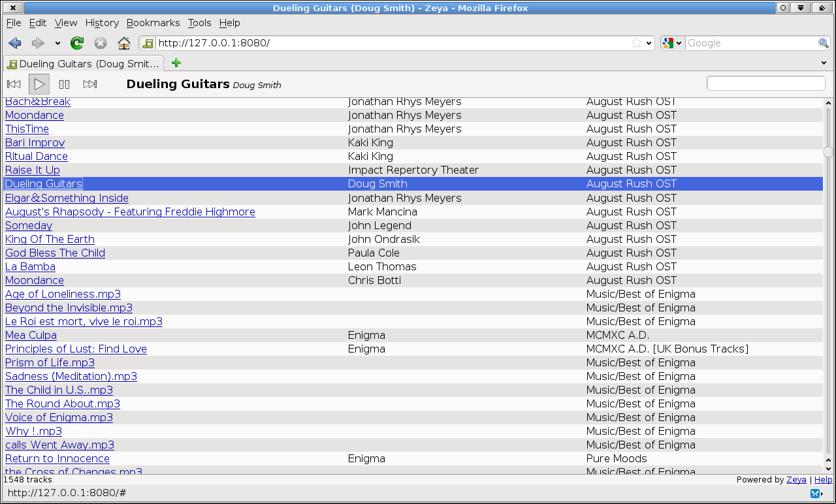Play Principles of Lust: Find Love
Image resolution: width=836 pixels, height=504 pixels.
point(76,349)
